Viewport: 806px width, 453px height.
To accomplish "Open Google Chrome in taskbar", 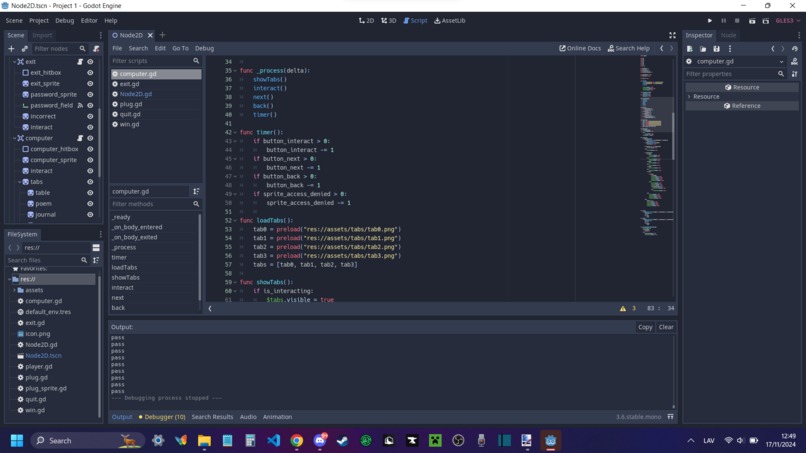I will tap(297, 441).
